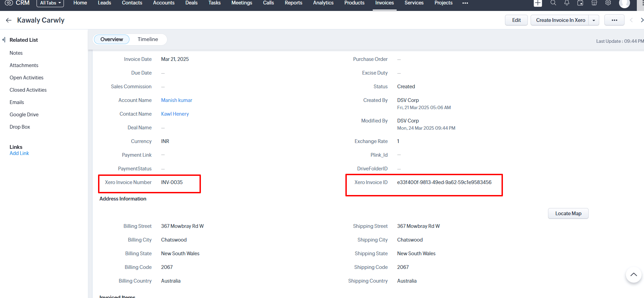Open the settings gear icon
The width and height of the screenshot is (644, 298).
tap(608, 3)
